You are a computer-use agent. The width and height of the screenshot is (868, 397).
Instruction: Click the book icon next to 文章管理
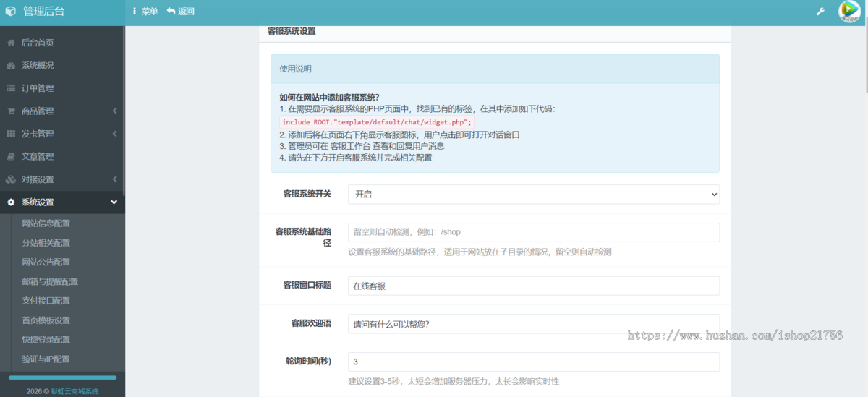11,156
